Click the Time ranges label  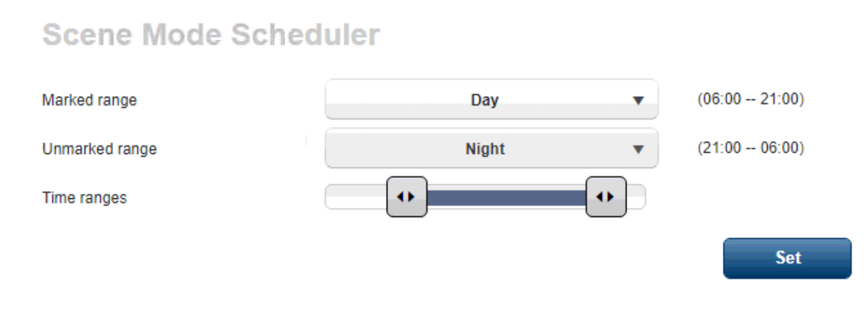click(84, 198)
